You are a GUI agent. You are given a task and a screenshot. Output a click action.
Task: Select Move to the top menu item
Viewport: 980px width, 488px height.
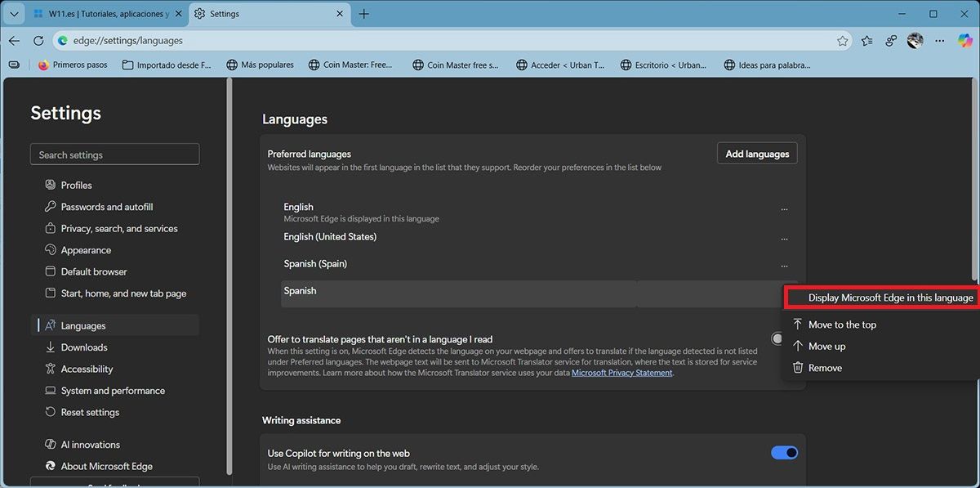pos(842,325)
